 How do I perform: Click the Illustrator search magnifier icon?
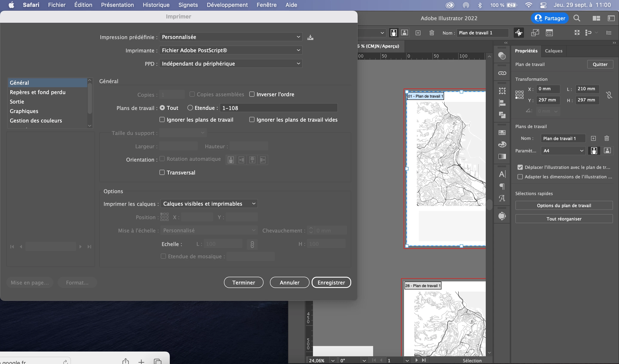577,18
